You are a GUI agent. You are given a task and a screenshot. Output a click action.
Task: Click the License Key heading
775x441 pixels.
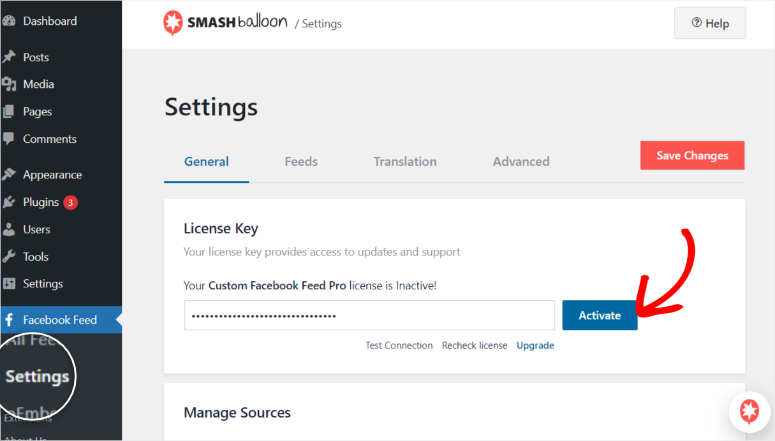tap(221, 228)
